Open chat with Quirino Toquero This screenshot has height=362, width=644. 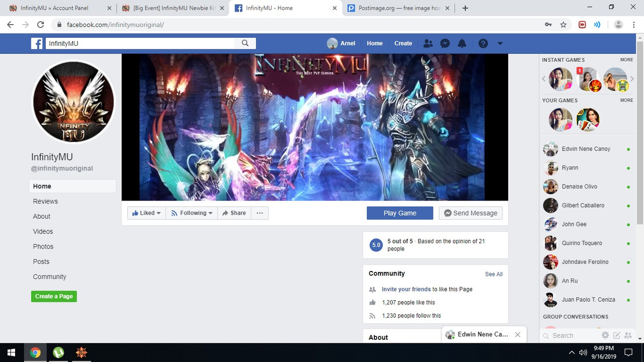[x=587, y=243]
